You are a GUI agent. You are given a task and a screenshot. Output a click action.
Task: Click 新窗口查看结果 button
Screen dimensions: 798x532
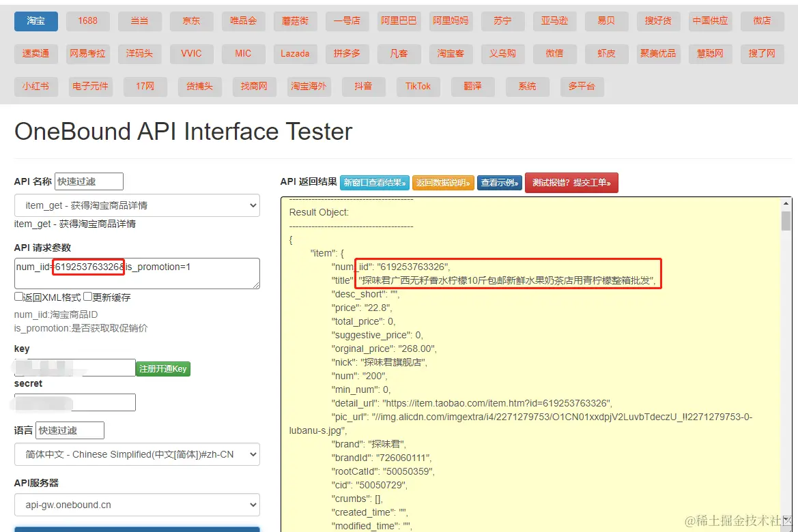click(x=375, y=183)
